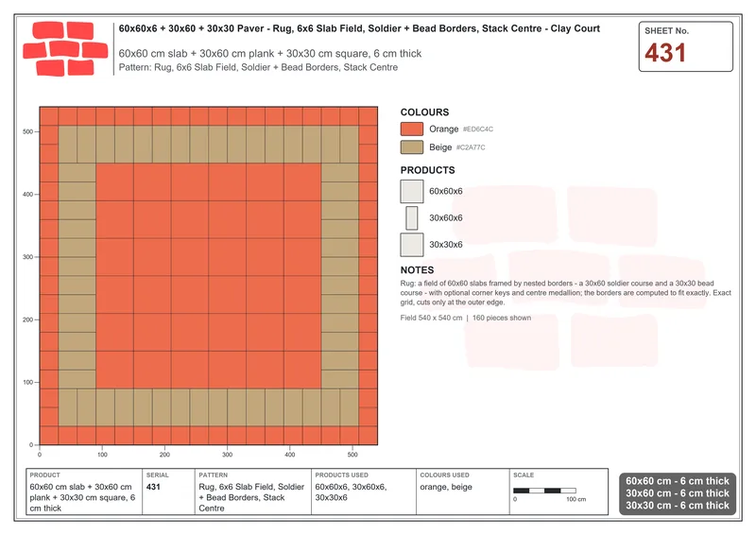Screen dimensions: 756x535
Task: Click the hex code #ED6C4C
Action: click(478, 129)
